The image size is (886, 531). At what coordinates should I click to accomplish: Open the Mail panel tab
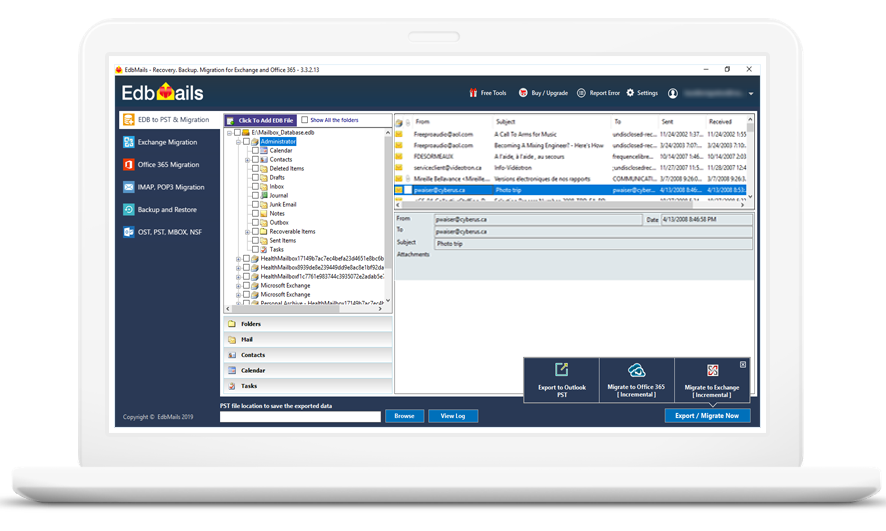308,340
